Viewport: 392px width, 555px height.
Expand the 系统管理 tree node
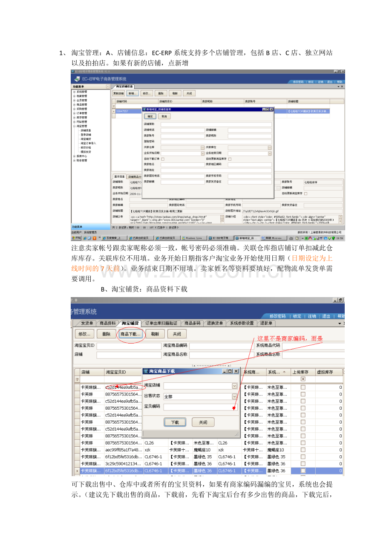[x=74, y=92]
